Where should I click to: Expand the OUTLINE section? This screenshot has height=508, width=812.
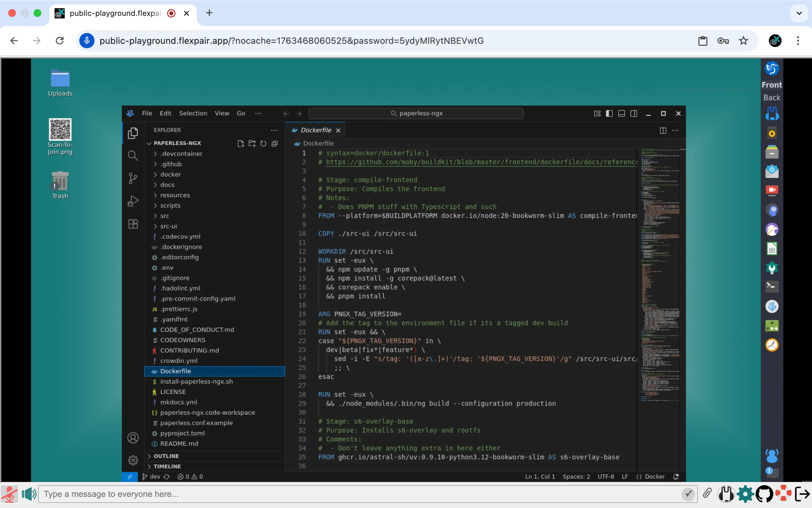coord(215,456)
